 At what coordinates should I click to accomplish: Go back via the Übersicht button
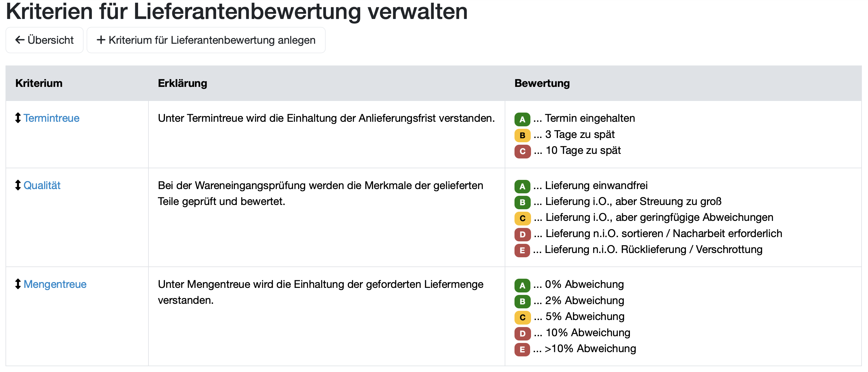[44, 40]
